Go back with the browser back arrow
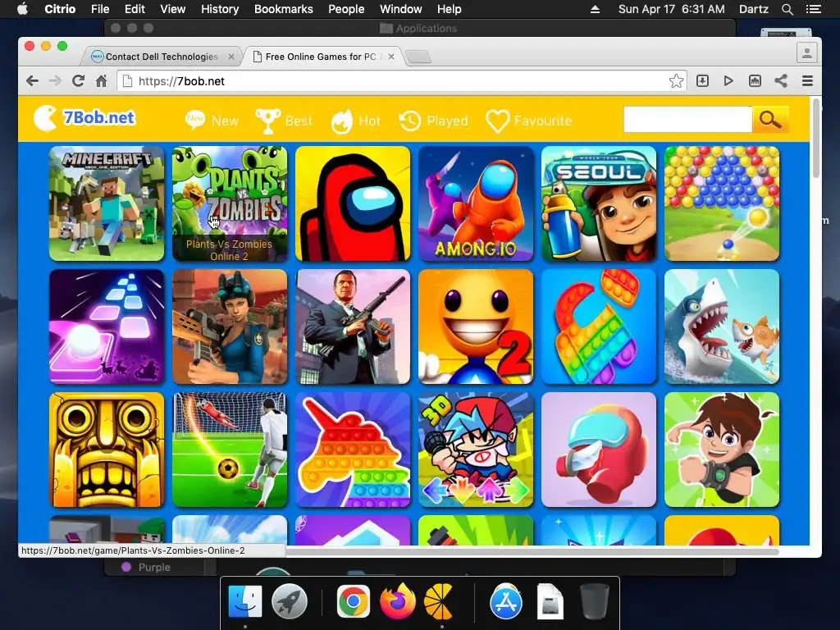 tap(32, 81)
